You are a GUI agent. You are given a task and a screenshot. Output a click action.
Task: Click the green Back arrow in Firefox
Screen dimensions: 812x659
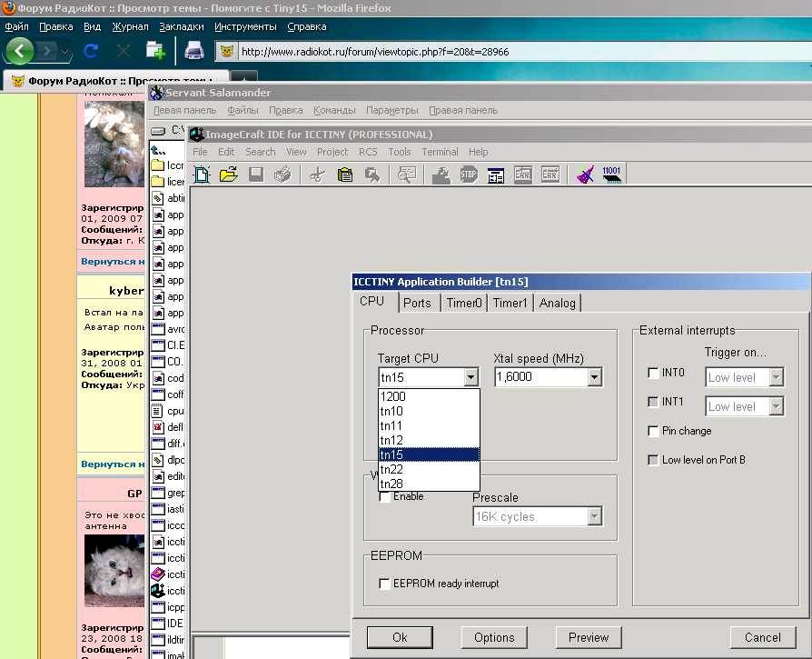pos(20,51)
